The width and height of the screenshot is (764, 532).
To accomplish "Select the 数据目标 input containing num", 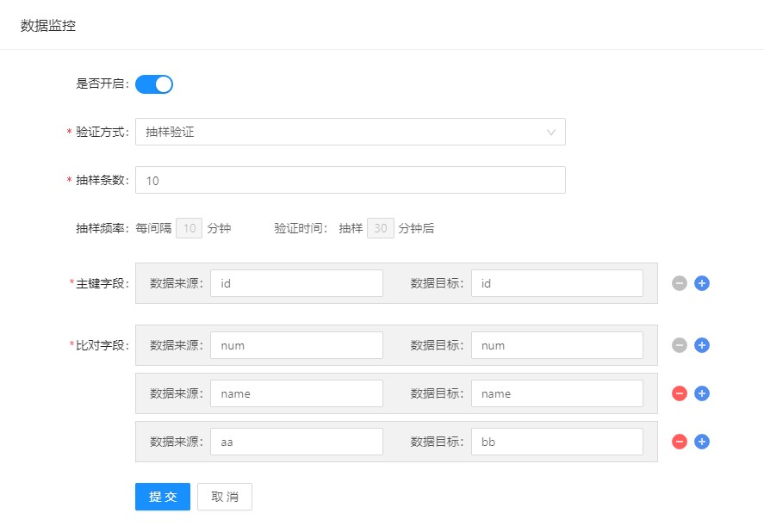I will (x=556, y=345).
